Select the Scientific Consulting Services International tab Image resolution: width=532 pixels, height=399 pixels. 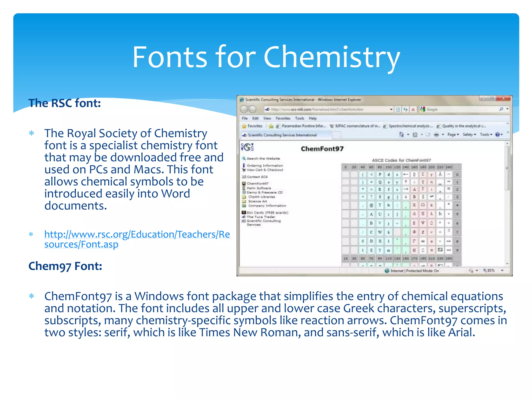[x=286, y=135]
